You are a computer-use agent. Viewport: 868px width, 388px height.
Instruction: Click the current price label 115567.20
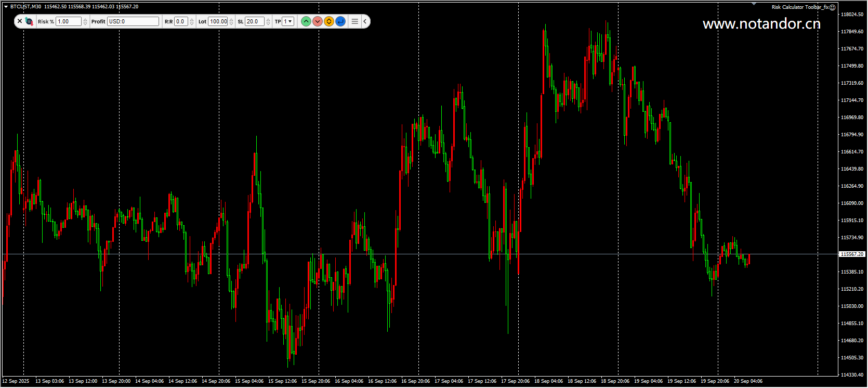[x=852, y=254]
